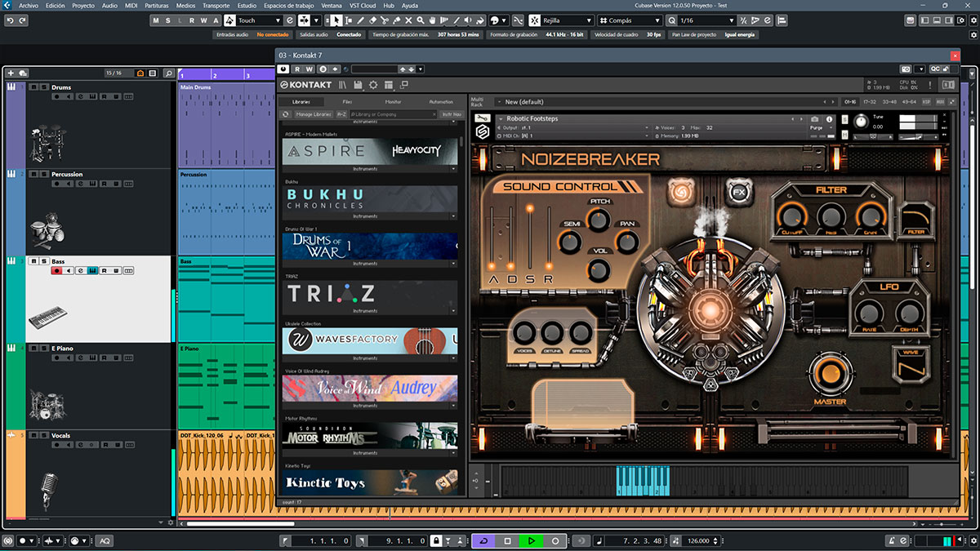Select the 17-32 multi rack page
Image resolution: width=980 pixels, height=551 pixels.
tap(869, 102)
